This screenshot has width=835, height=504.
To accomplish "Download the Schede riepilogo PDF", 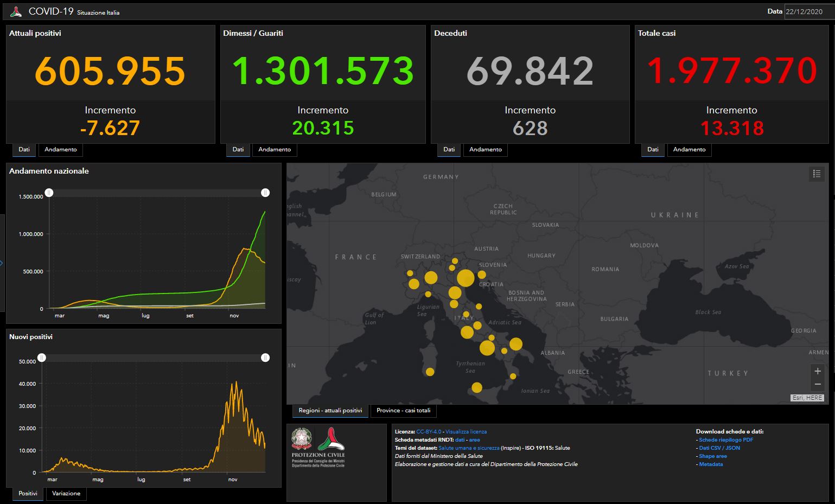I will (726, 440).
